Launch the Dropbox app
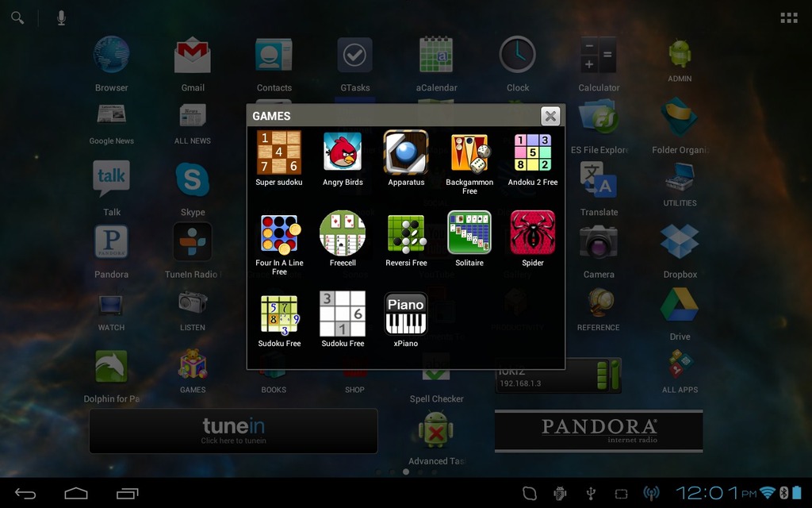The image size is (812, 508). (680, 241)
